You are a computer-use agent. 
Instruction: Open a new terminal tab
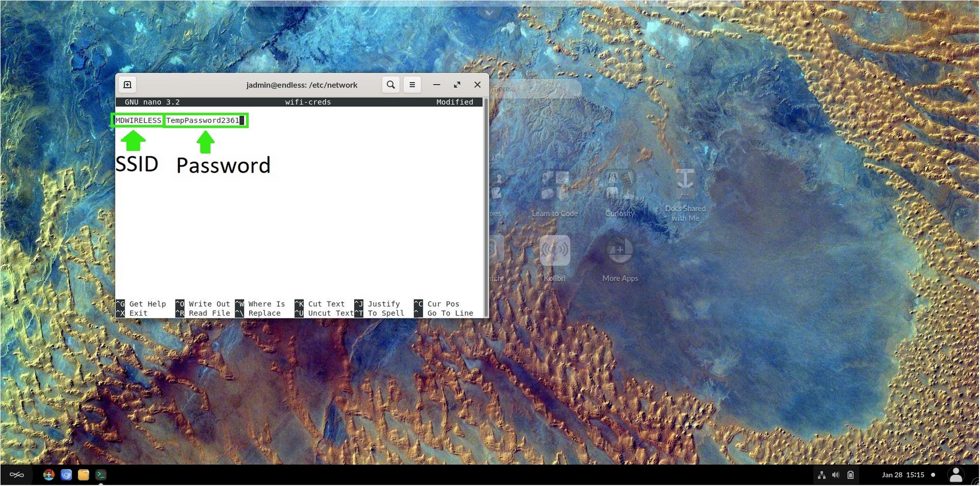click(x=128, y=85)
